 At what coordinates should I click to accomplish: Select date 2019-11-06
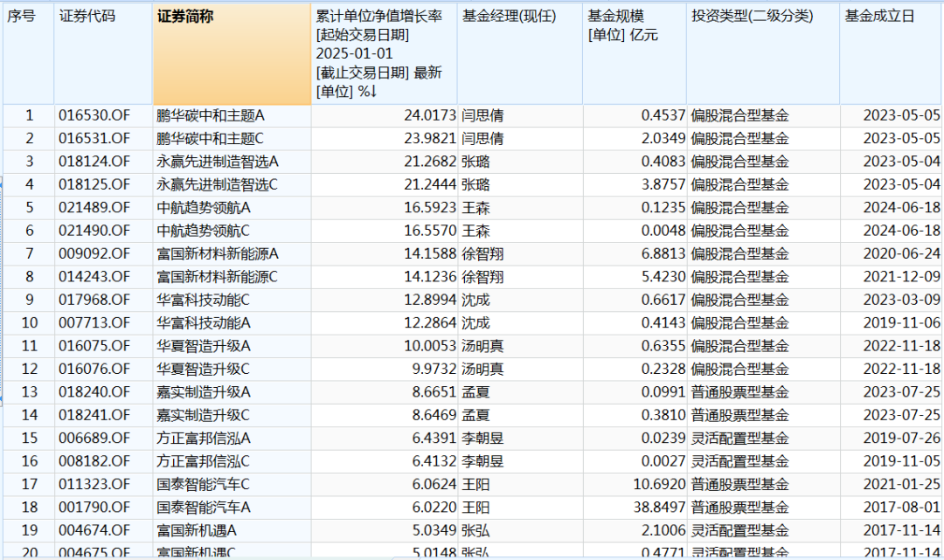[x=901, y=323]
